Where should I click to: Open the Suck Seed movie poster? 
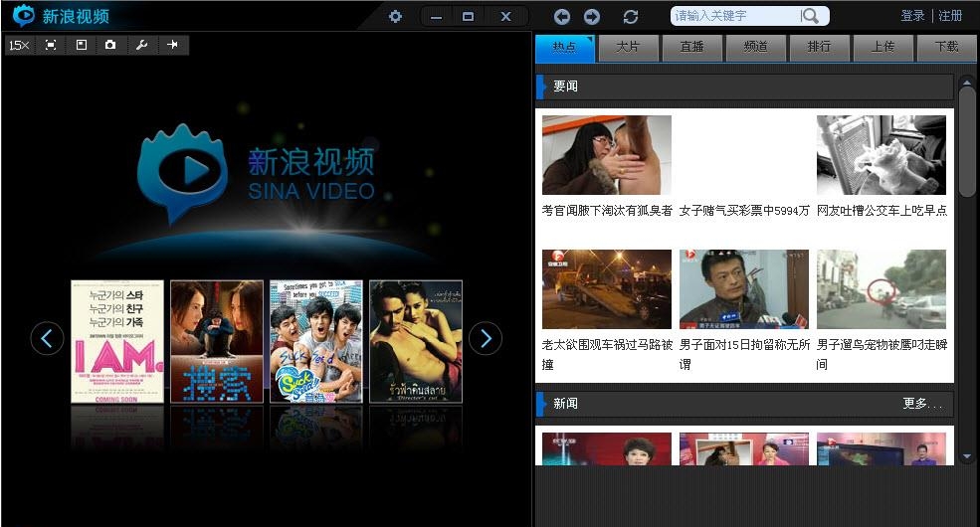click(316, 341)
